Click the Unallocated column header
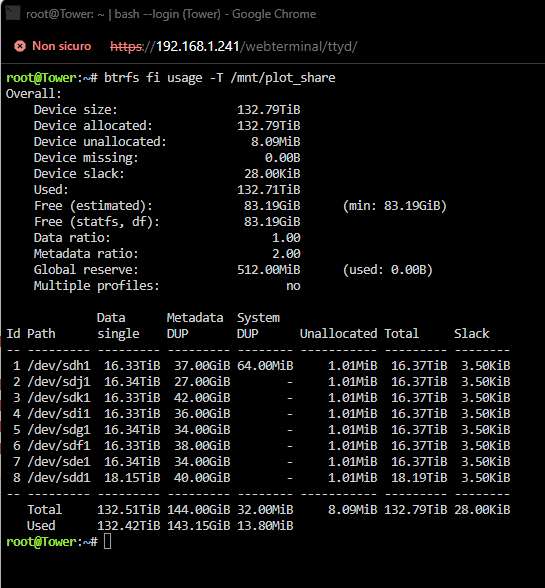 (338, 334)
